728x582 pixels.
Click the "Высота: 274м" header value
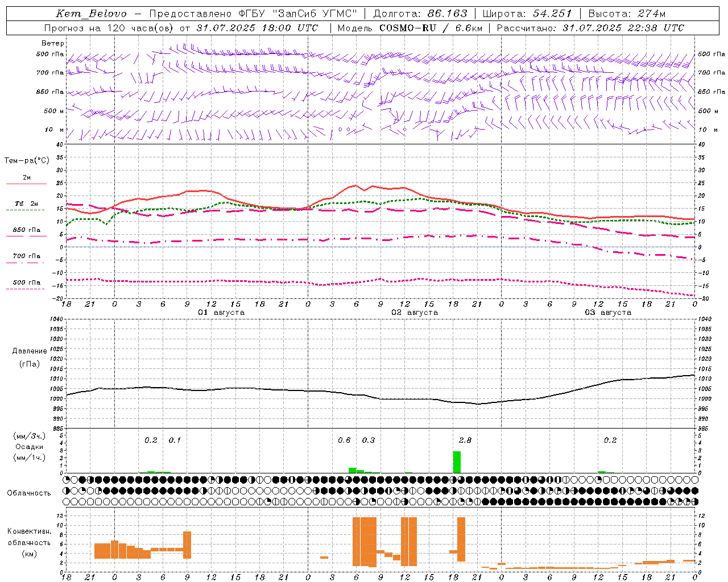pyautogui.click(x=627, y=14)
